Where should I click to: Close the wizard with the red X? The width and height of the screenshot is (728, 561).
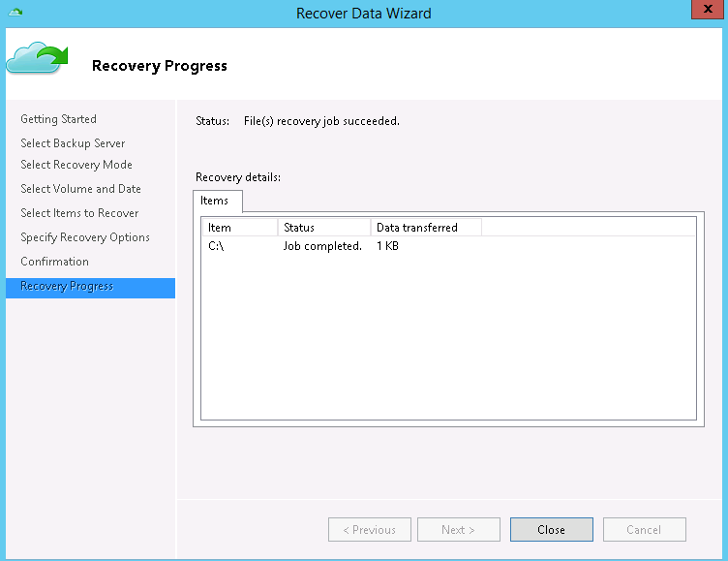point(708,10)
